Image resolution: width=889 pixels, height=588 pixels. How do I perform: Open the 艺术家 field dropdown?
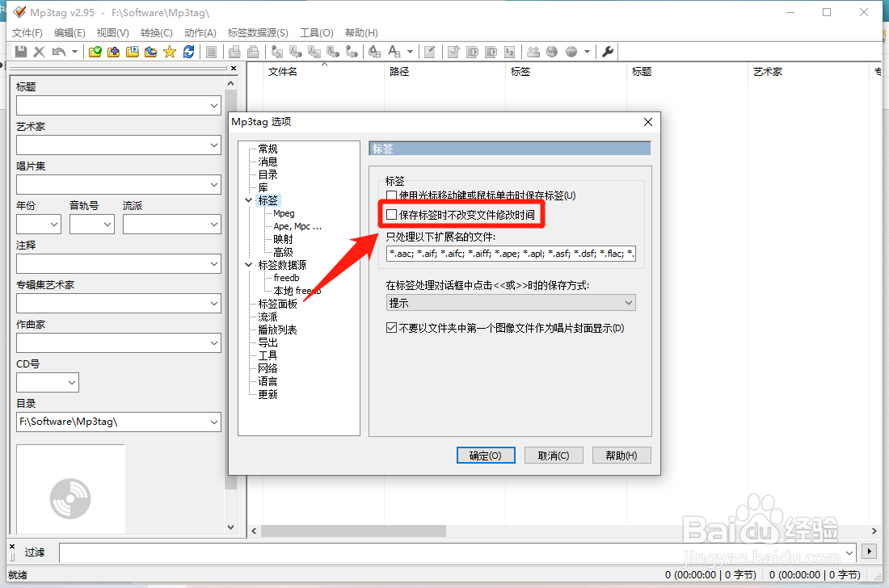(213, 145)
